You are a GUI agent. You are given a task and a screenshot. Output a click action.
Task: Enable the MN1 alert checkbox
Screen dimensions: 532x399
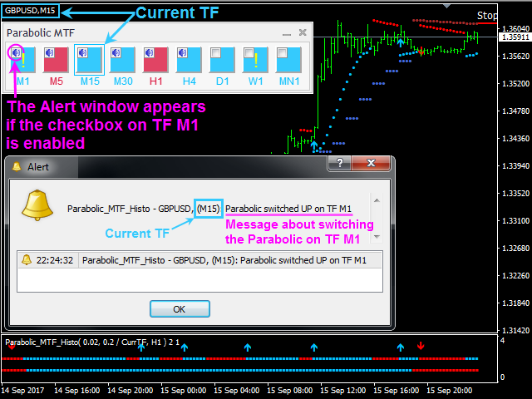pyautogui.click(x=283, y=53)
